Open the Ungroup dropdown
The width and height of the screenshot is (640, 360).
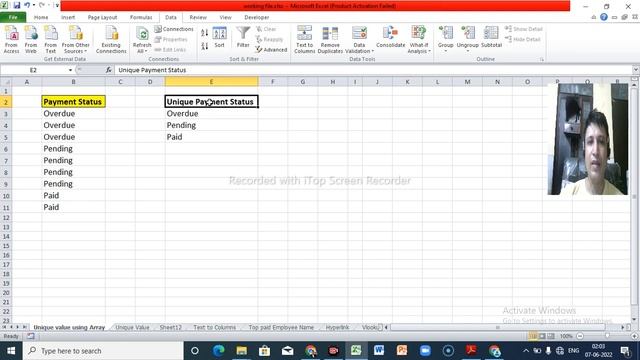(467, 40)
